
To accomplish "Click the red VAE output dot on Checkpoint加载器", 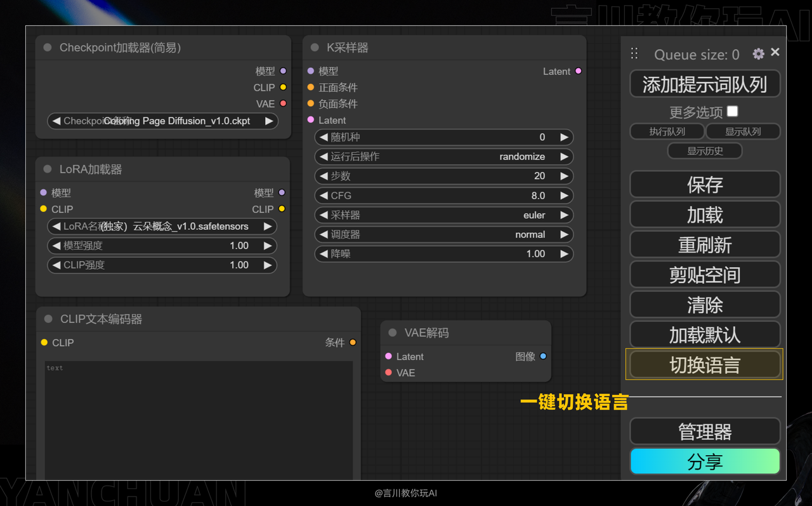I will [x=282, y=103].
